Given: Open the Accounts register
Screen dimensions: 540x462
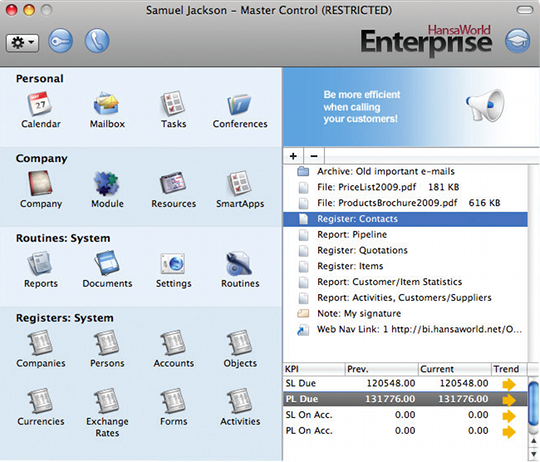Looking at the screenshot, I should [173, 343].
